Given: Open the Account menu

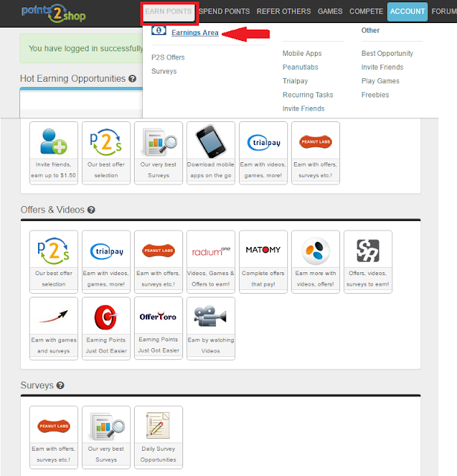Looking at the screenshot, I should click(407, 12).
